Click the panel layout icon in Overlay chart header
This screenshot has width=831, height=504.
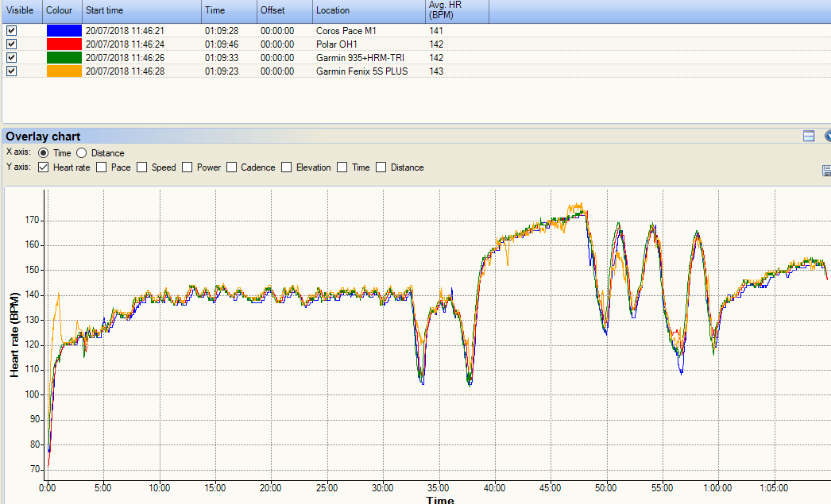tap(809, 136)
